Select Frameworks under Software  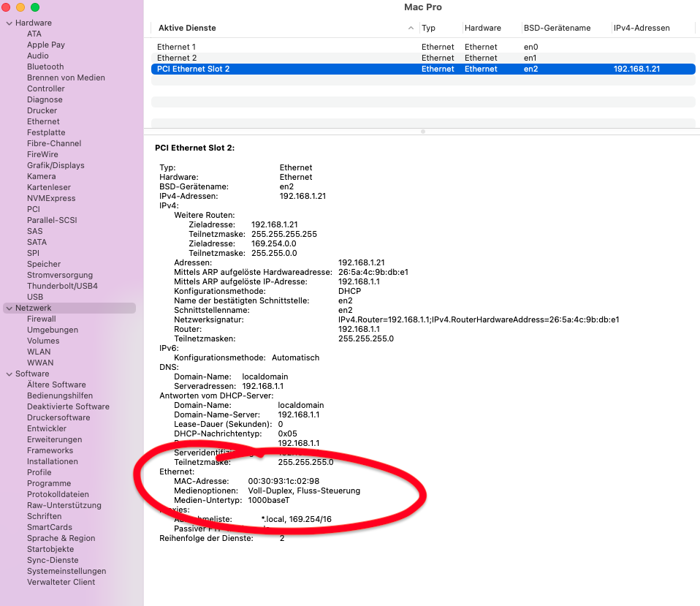point(50,450)
